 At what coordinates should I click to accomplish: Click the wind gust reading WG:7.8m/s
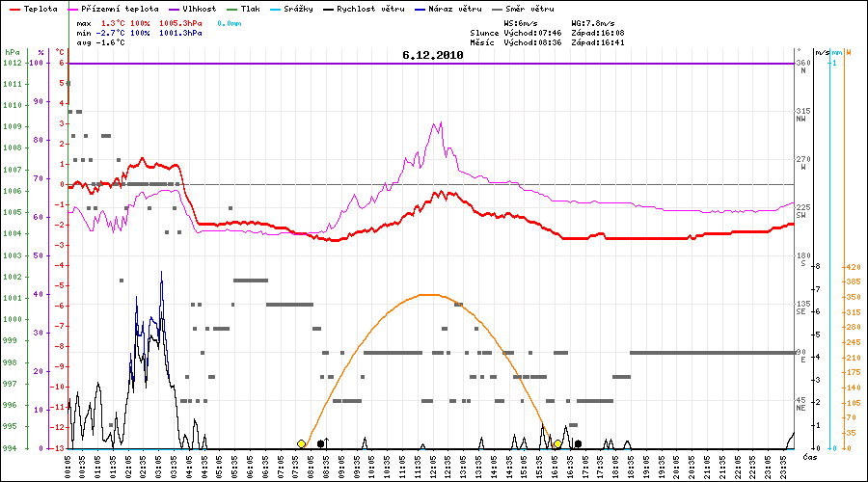[593, 24]
